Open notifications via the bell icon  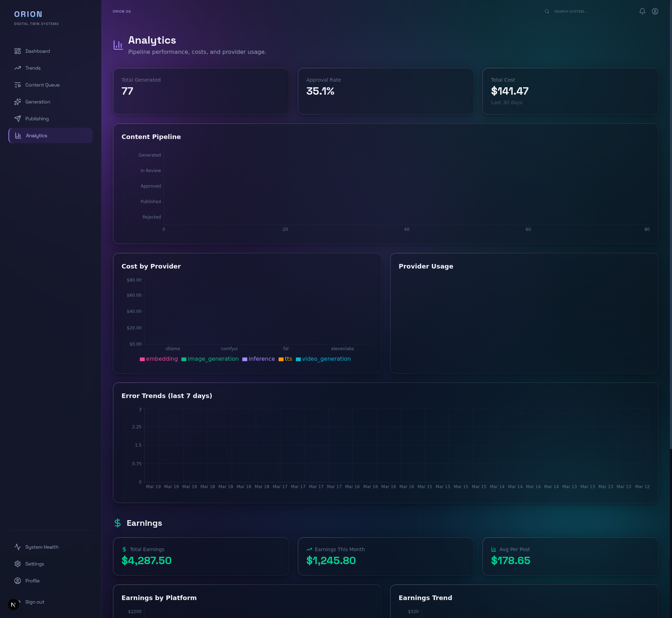pyautogui.click(x=642, y=11)
